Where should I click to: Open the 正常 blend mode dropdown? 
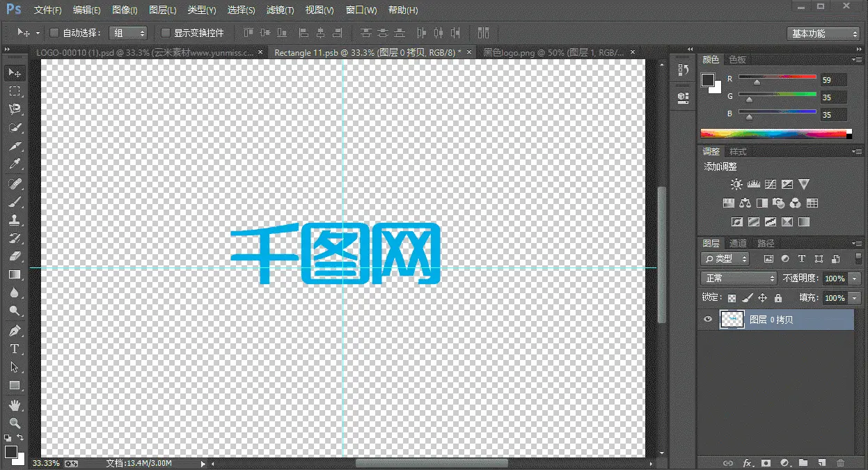(x=739, y=278)
